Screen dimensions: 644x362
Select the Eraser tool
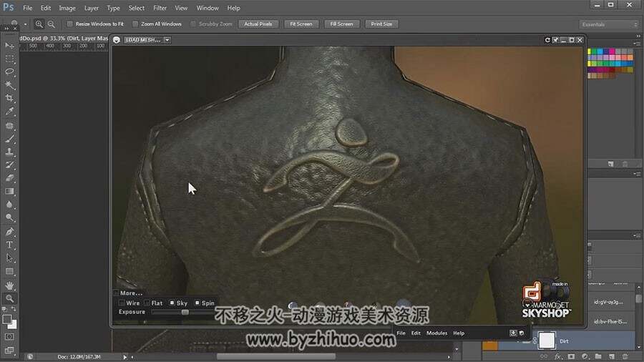(x=9, y=178)
